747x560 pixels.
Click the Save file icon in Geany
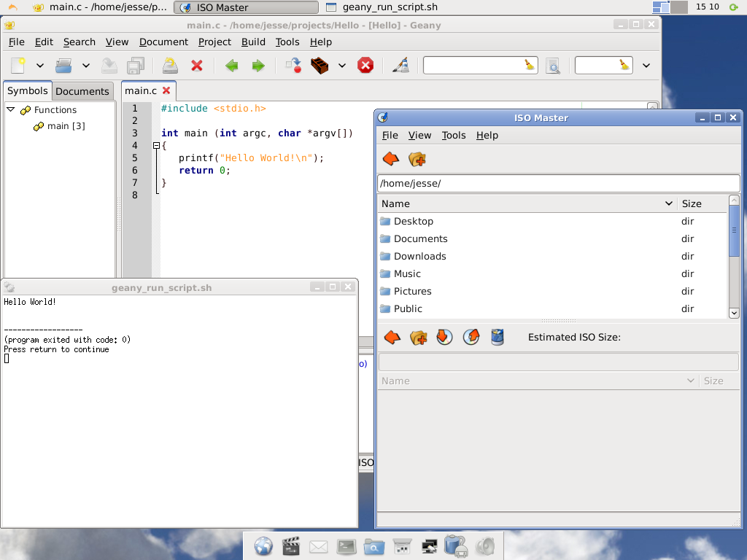click(109, 66)
